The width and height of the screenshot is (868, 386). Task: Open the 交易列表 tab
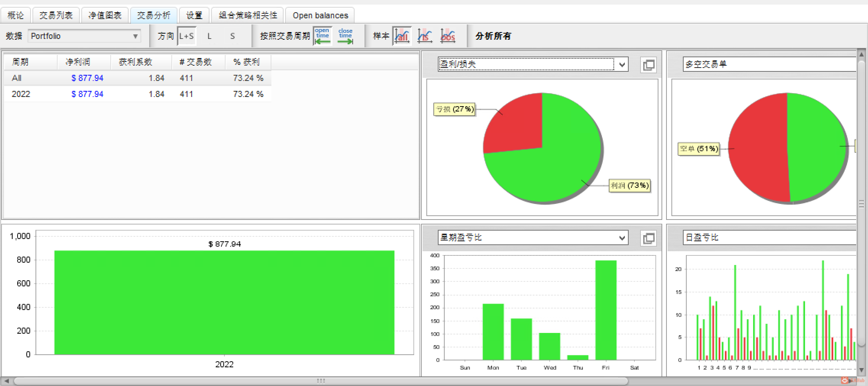[x=56, y=15]
